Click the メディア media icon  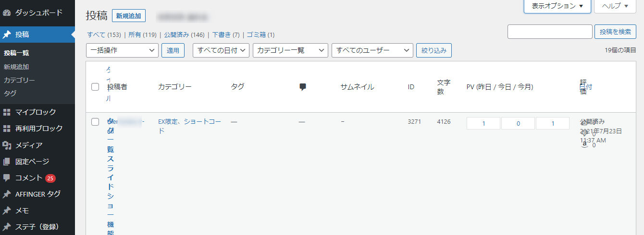(7, 145)
